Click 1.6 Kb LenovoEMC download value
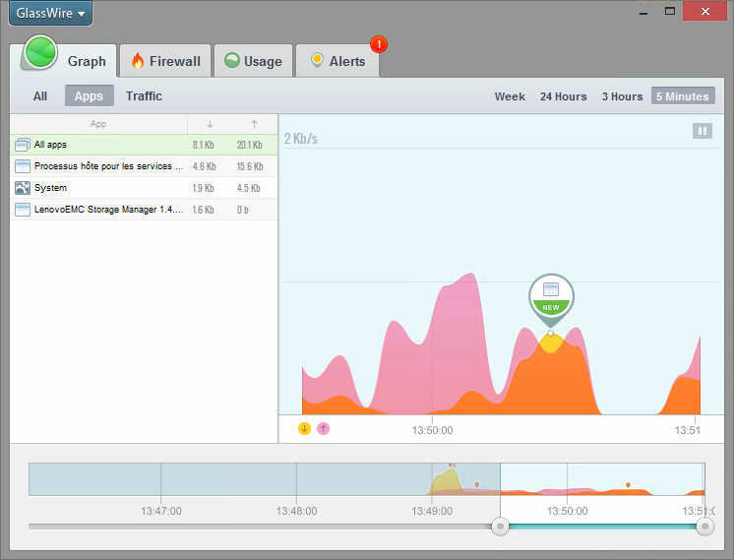 203,210
